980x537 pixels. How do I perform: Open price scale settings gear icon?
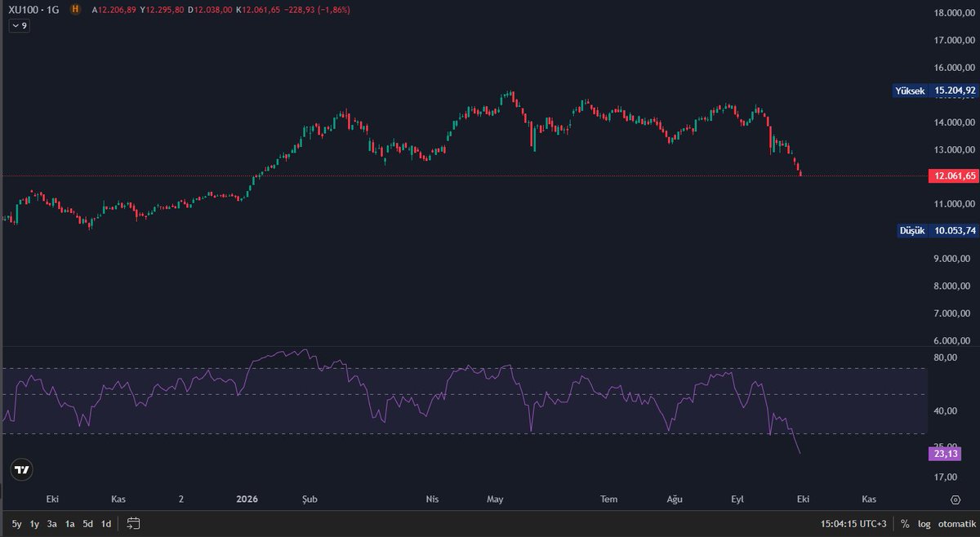955,499
